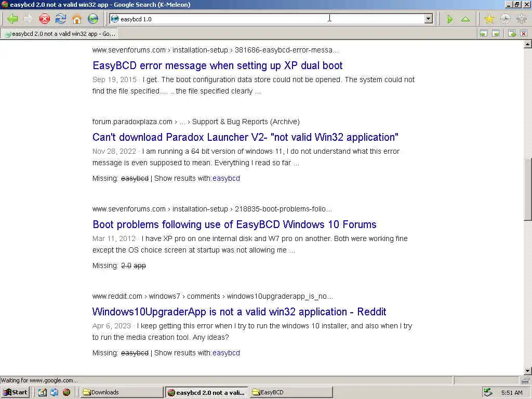
Task: Click the status bar icon at far right
Action: click(526, 380)
